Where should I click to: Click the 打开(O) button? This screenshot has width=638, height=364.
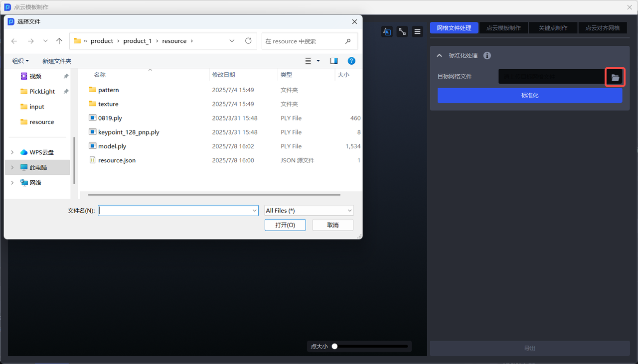pos(285,225)
